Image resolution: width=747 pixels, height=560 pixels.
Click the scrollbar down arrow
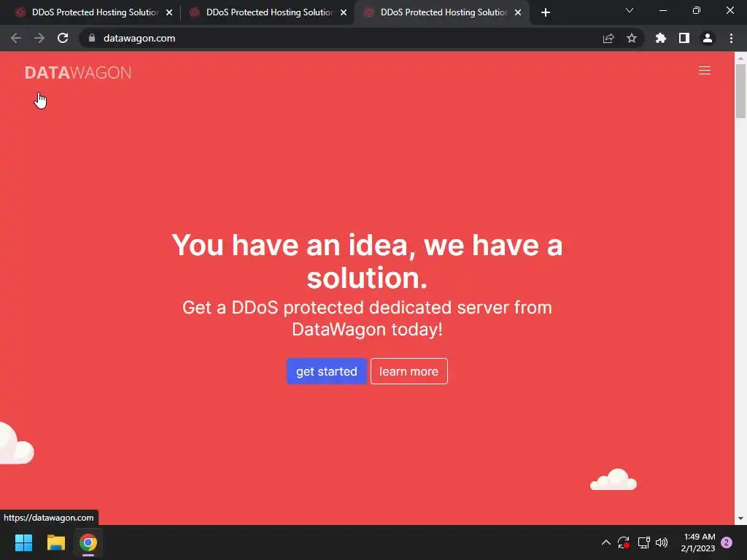click(x=740, y=518)
